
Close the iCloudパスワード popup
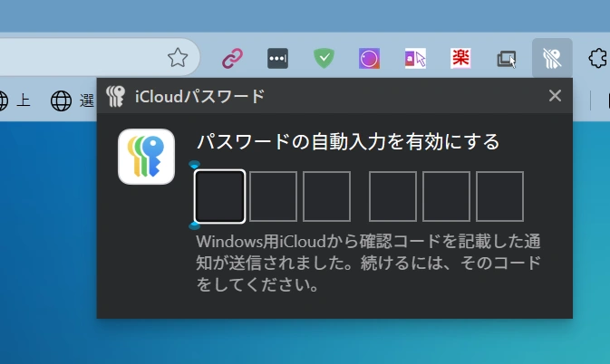(555, 95)
